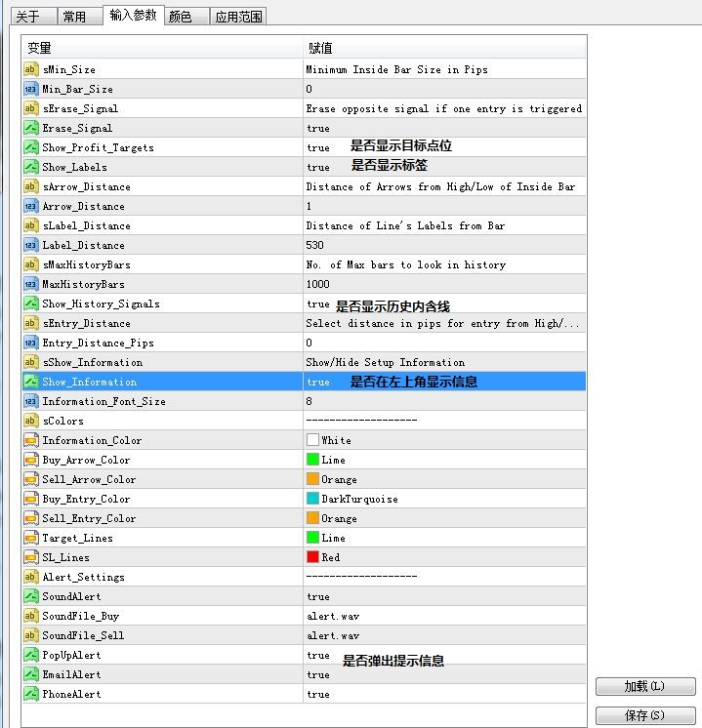Click the color icon beside Information_Color
Viewport: 702px width, 728px height.
[x=30, y=440]
